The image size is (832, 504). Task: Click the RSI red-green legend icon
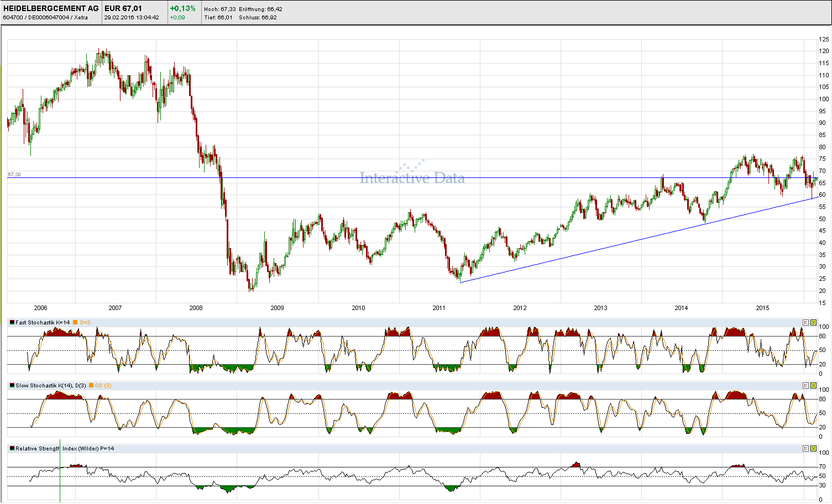point(12,448)
